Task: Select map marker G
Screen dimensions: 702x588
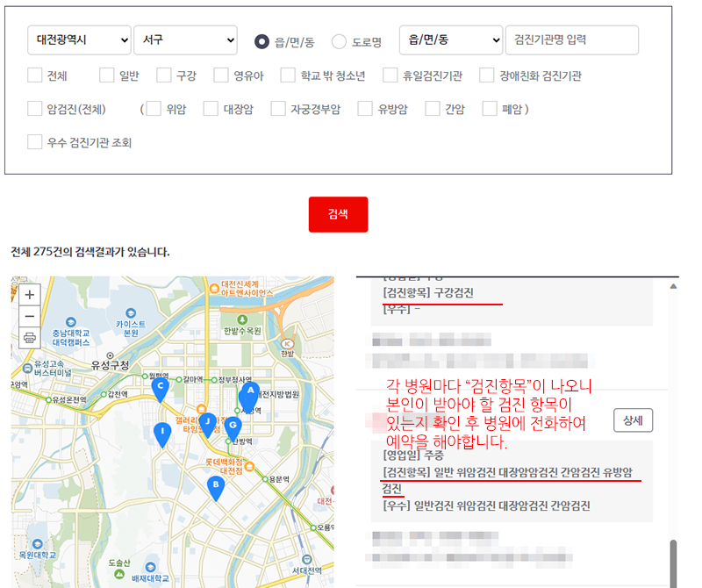Action: pos(232,426)
